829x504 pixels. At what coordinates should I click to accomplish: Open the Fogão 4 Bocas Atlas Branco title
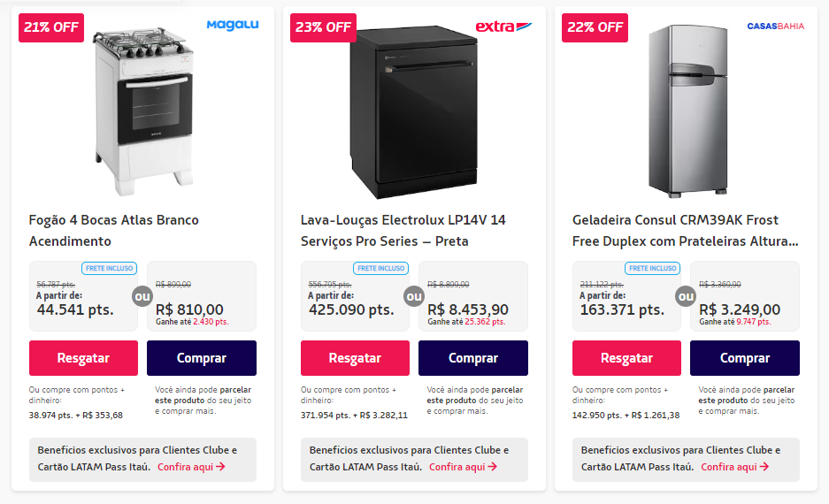click(114, 230)
